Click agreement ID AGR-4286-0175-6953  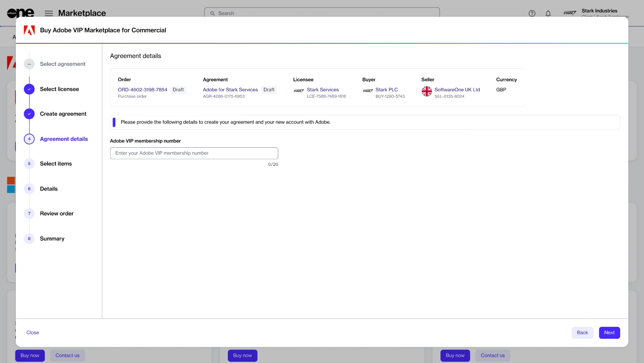[224, 96]
